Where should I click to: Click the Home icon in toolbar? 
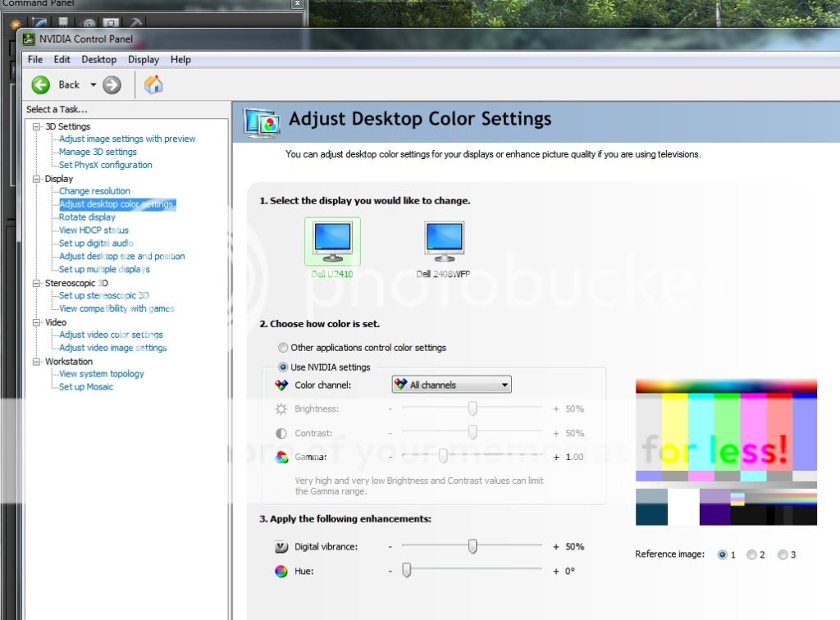tap(153, 84)
